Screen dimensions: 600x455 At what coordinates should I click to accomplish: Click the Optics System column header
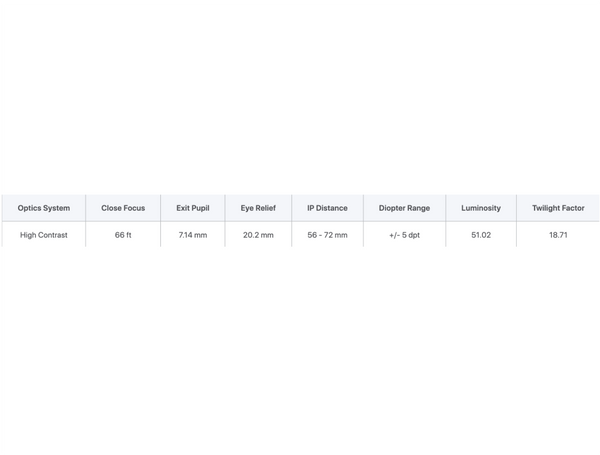pyautogui.click(x=44, y=208)
